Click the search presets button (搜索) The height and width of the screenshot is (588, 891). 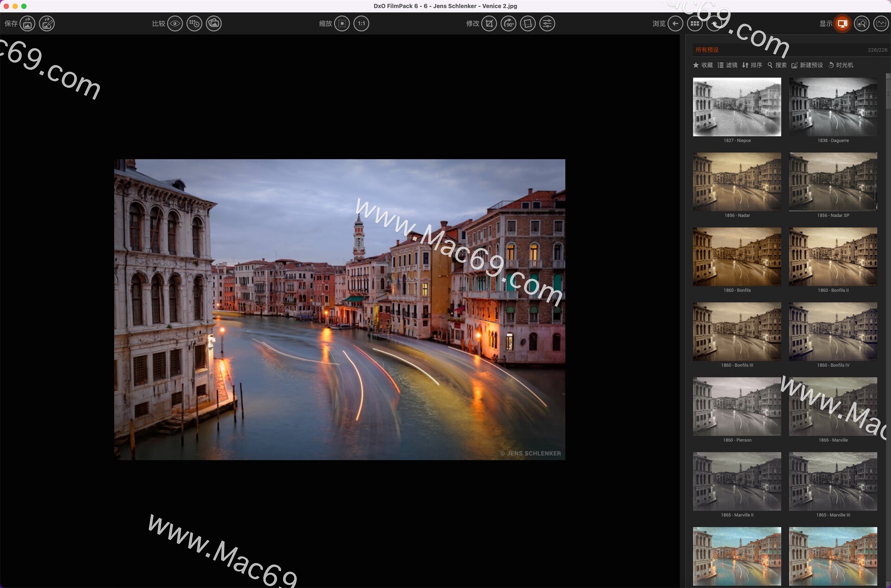[x=777, y=65]
